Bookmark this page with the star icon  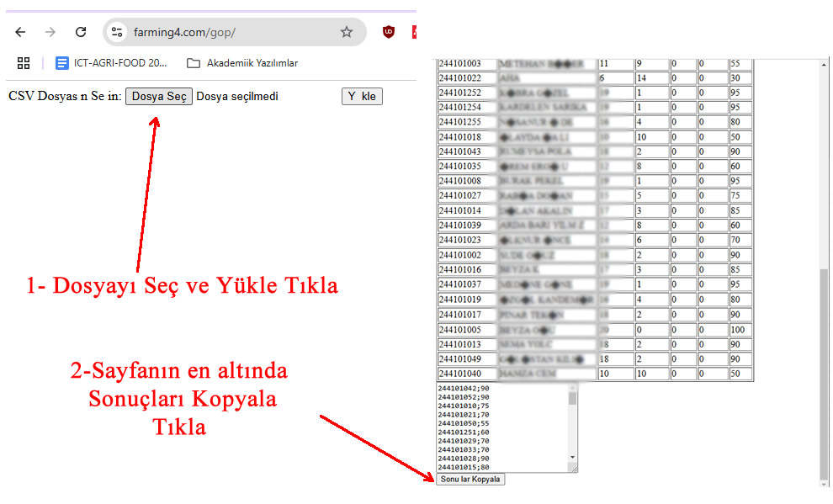click(347, 32)
